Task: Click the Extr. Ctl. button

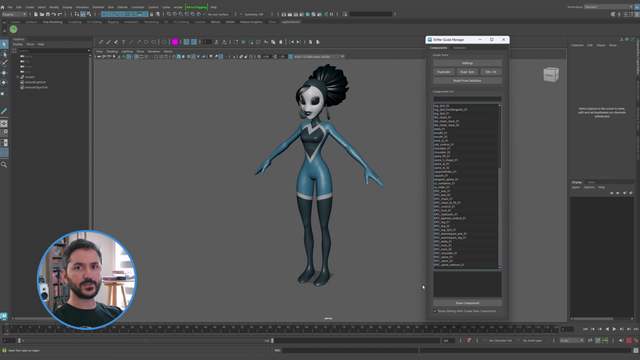Action: click(x=491, y=72)
